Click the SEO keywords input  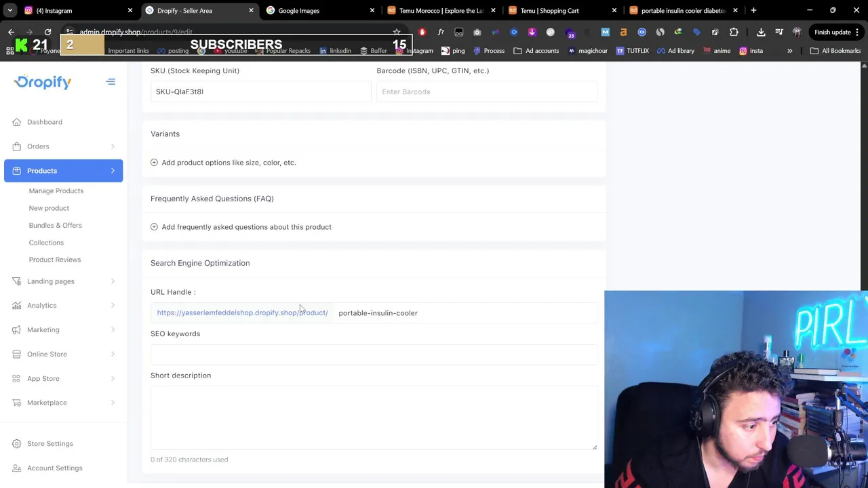pyautogui.click(x=374, y=354)
